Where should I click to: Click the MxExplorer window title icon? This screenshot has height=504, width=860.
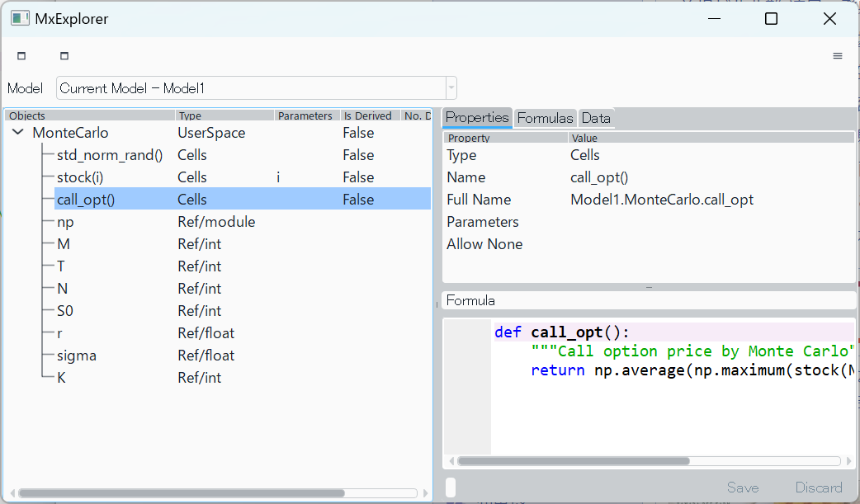point(20,18)
